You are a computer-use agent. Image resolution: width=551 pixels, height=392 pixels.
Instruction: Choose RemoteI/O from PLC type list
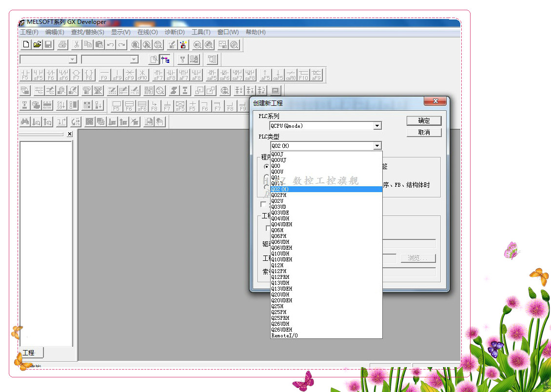tap(326, 335)
